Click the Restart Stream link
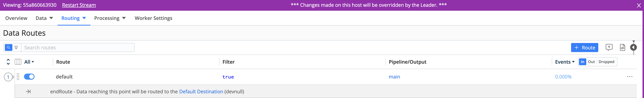This screenshot has height=98, width=644. [x=79, y=5]
